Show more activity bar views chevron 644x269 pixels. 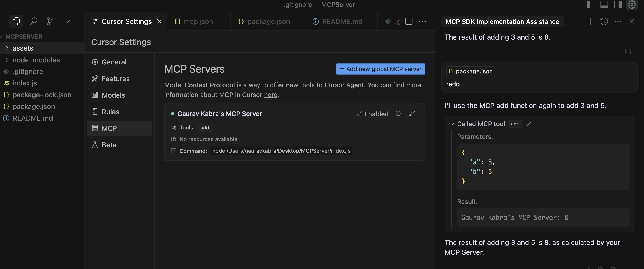[67, 21]
